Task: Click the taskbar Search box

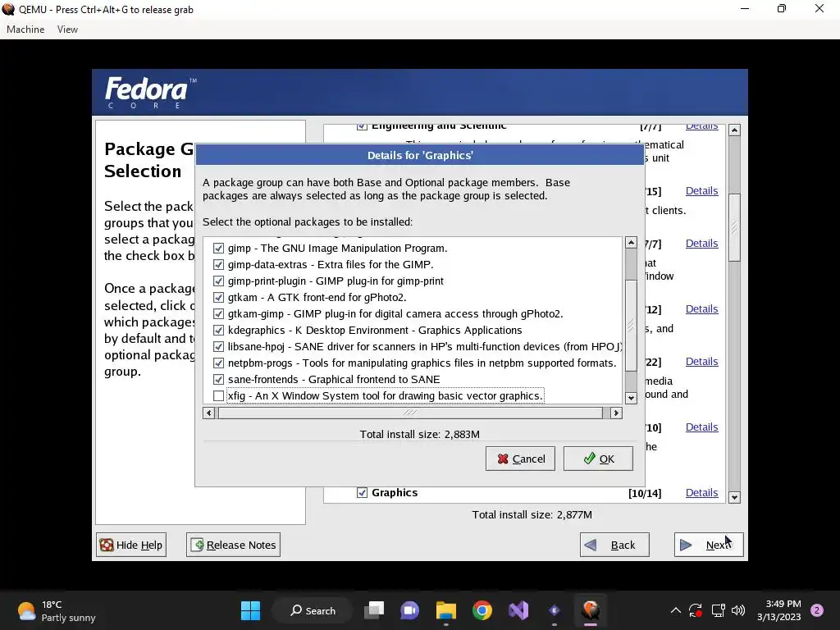Action: pyautogui.click(x=313, y=610)
